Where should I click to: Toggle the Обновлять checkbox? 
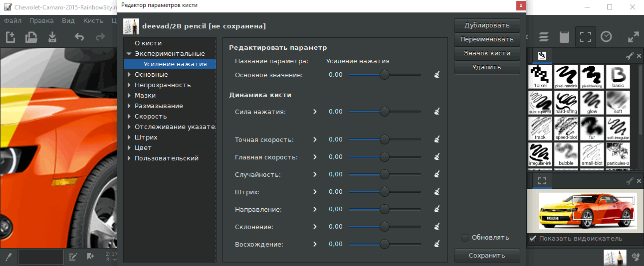464,238
